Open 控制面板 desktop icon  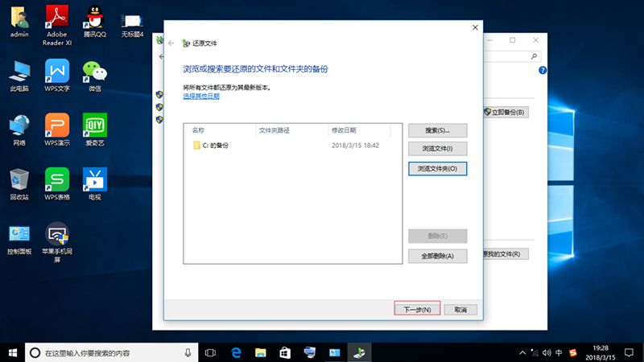point(19,240)
